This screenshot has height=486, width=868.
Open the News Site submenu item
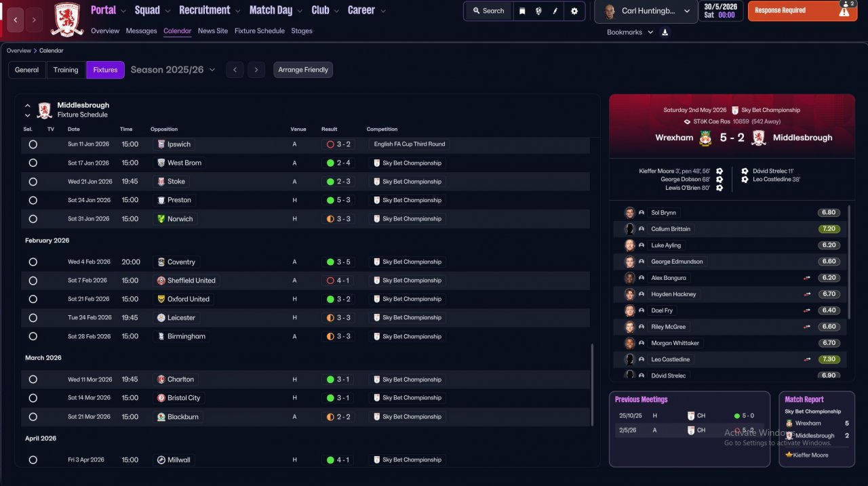tap(213, 31)
